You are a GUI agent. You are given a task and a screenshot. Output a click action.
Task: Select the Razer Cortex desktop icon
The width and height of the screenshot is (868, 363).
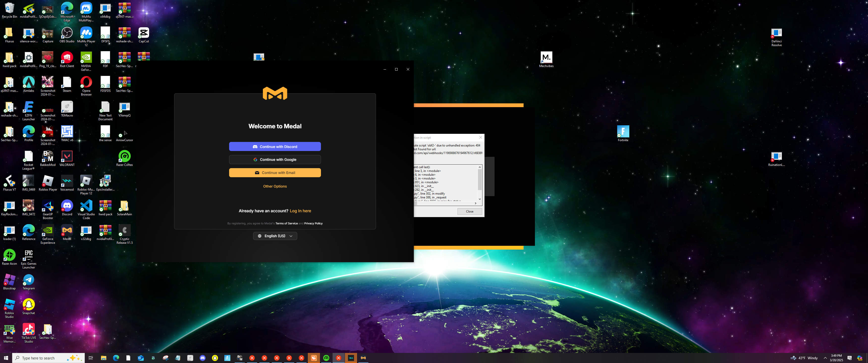click(124, 157)
